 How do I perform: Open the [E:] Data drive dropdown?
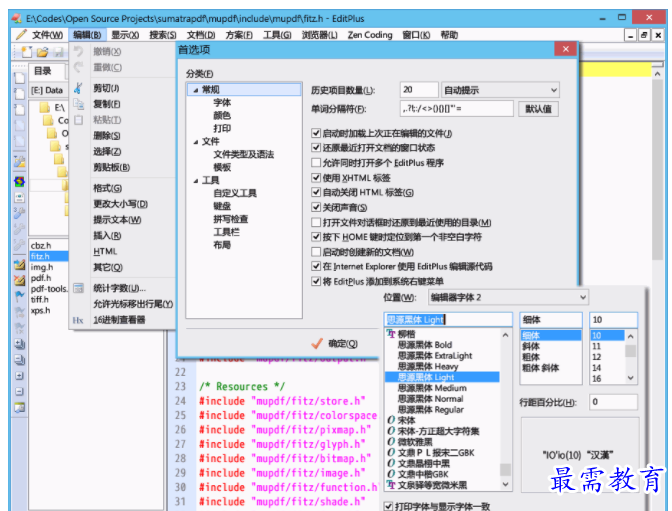[49, 90]
